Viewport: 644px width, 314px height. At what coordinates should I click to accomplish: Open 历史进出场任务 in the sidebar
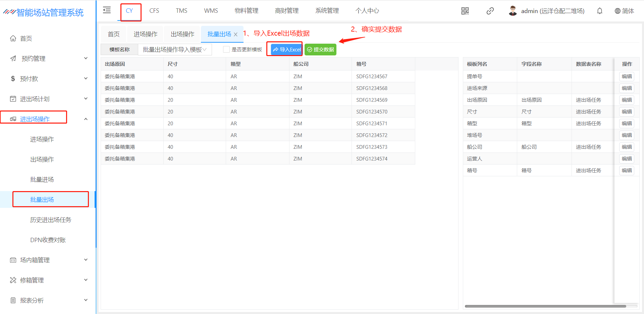click(x=51, y=220)
